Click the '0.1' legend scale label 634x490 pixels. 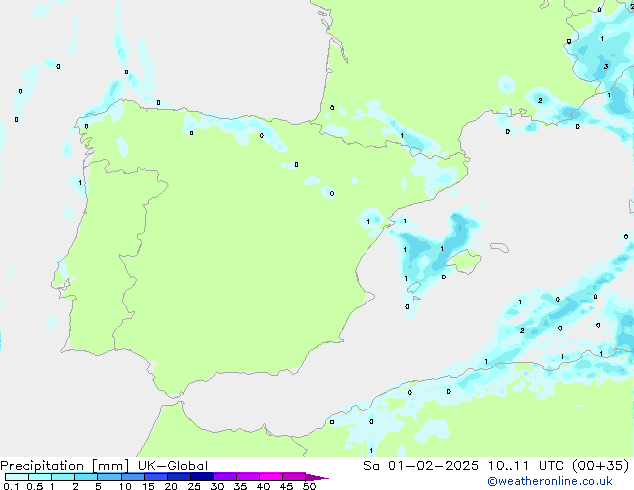point(11,486)
